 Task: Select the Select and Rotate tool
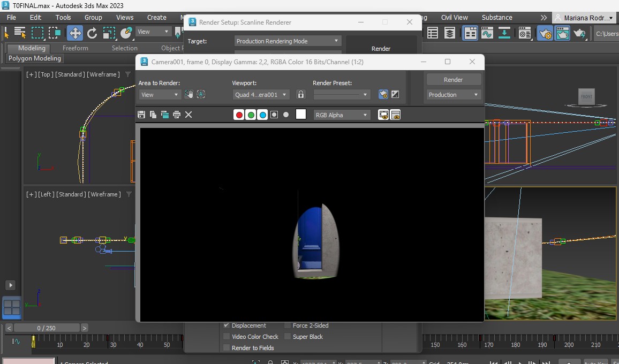(x=92, y=33)
